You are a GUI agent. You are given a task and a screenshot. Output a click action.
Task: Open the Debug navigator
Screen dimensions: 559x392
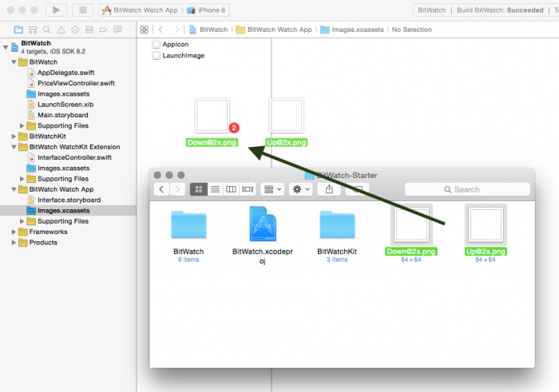click(x=89, y=30)
